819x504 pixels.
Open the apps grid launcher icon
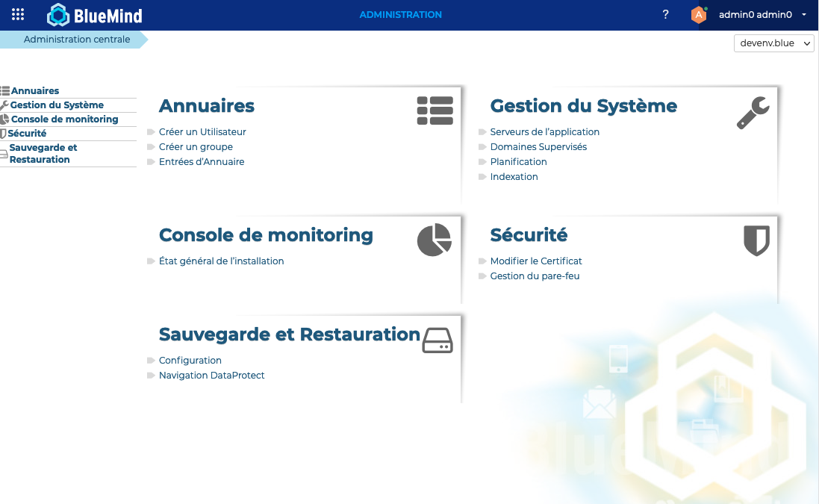tap(18, 15)
